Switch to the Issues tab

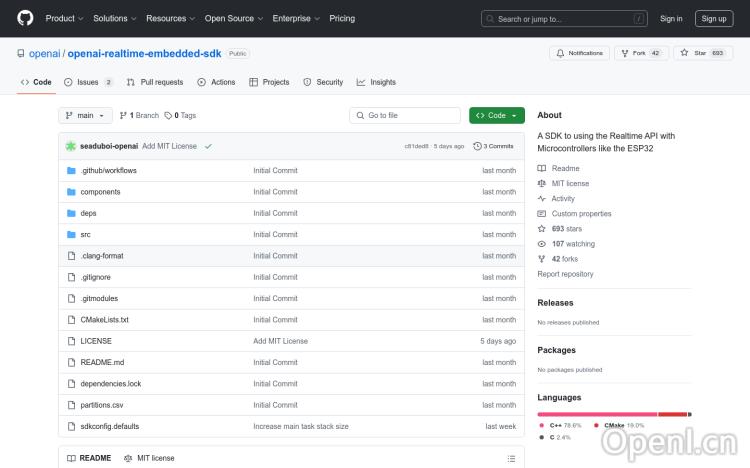(x=88, y=82)
